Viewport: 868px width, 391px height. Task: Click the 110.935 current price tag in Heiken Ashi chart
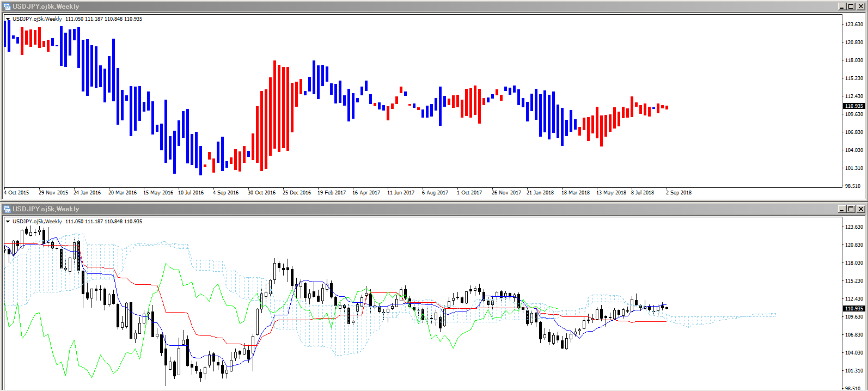[854, 106]
